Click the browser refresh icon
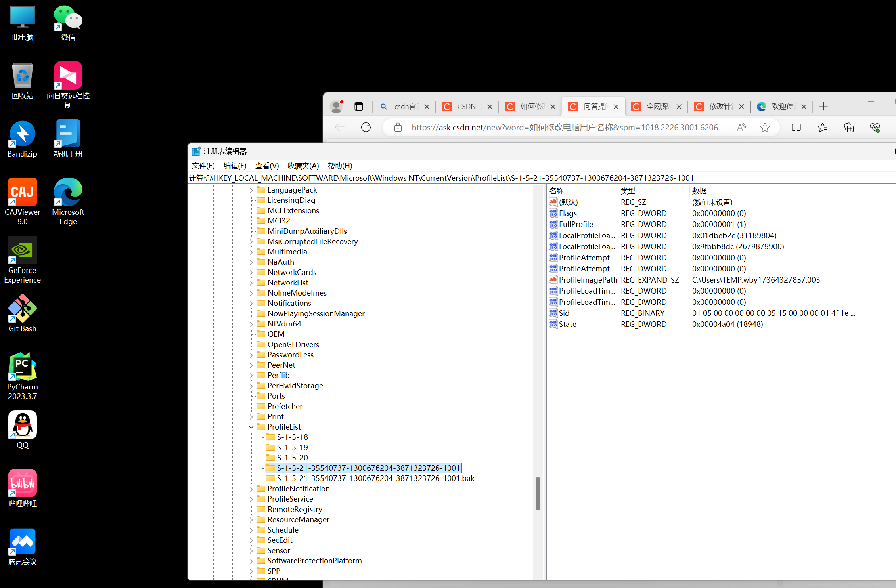 click(x=366, y=127)
